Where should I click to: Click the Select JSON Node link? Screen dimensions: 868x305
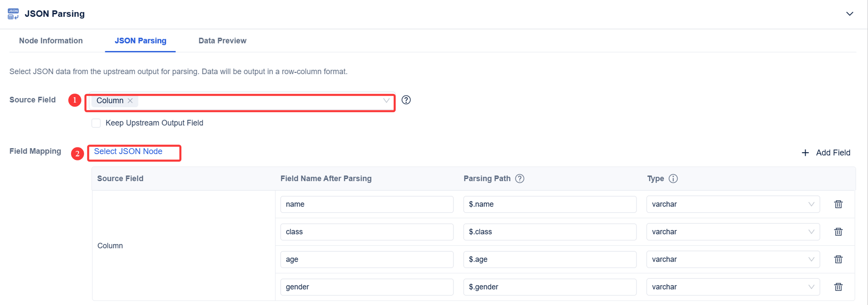(x=128, y=151)
